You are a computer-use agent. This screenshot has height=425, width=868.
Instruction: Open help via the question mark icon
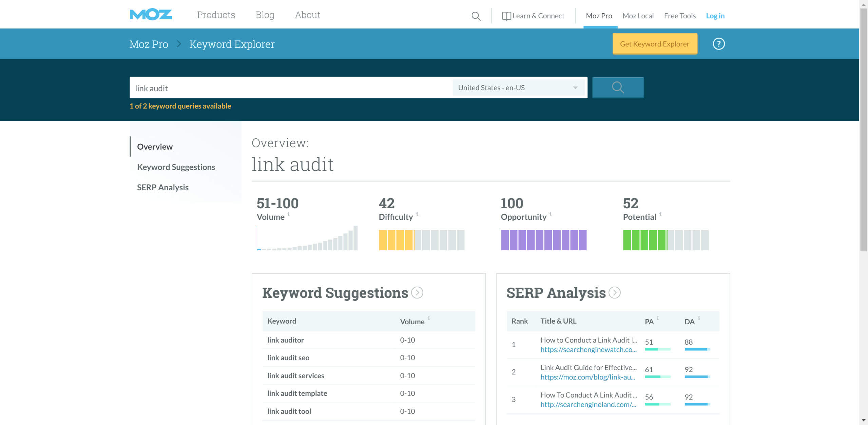(719, 43)
